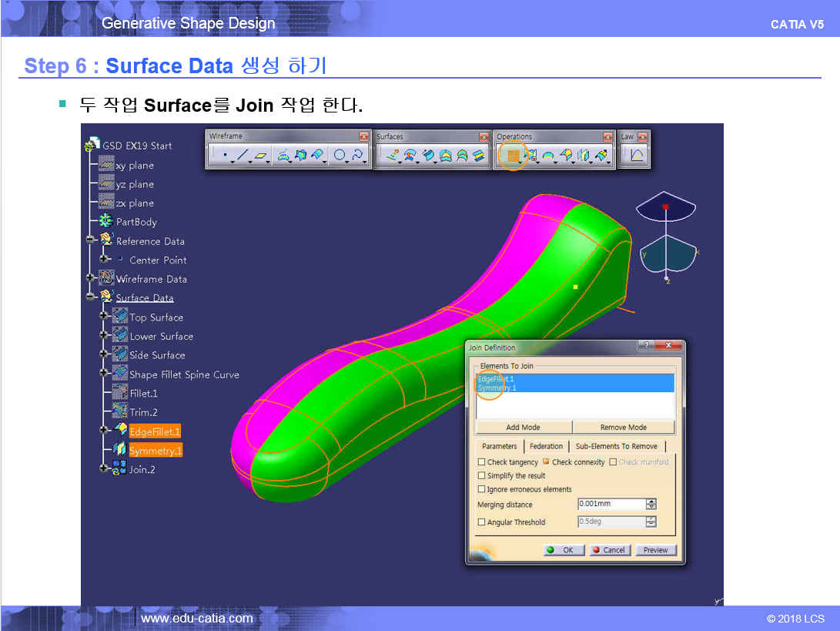The image size is (840, 631).
Task: Click the Preview button
Action: pyautogui.click(x=655, y=550)
